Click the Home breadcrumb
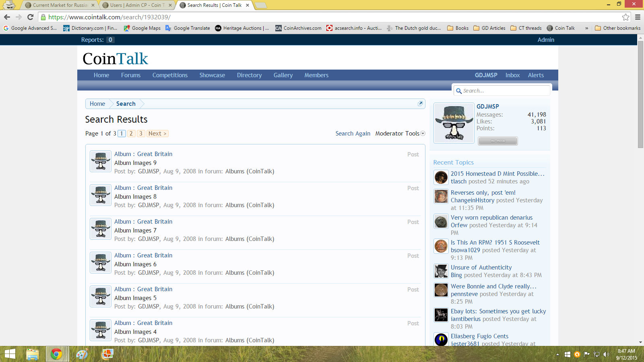 click(97, 104)
